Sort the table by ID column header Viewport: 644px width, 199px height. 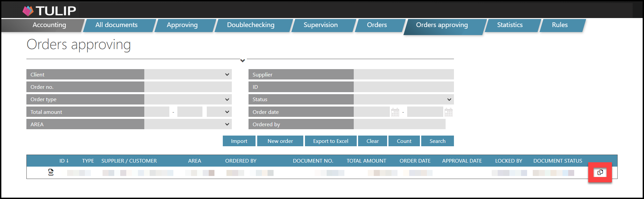tap(64, 161)
